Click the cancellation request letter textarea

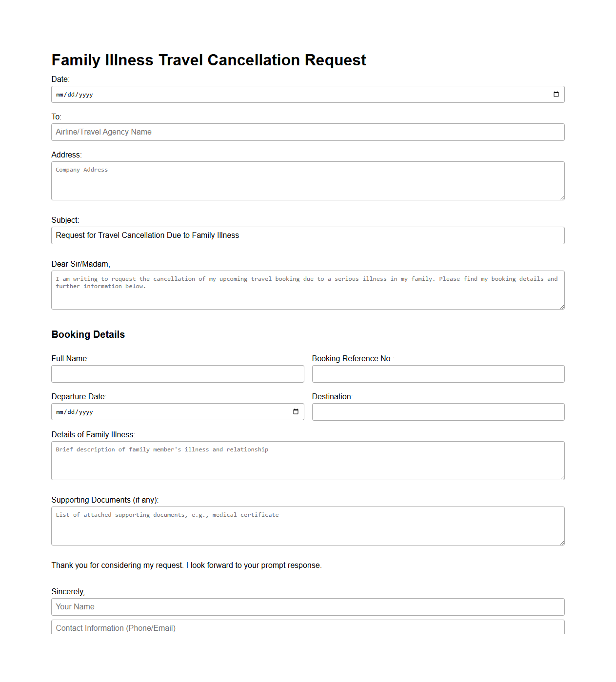(x=308, y=290)
